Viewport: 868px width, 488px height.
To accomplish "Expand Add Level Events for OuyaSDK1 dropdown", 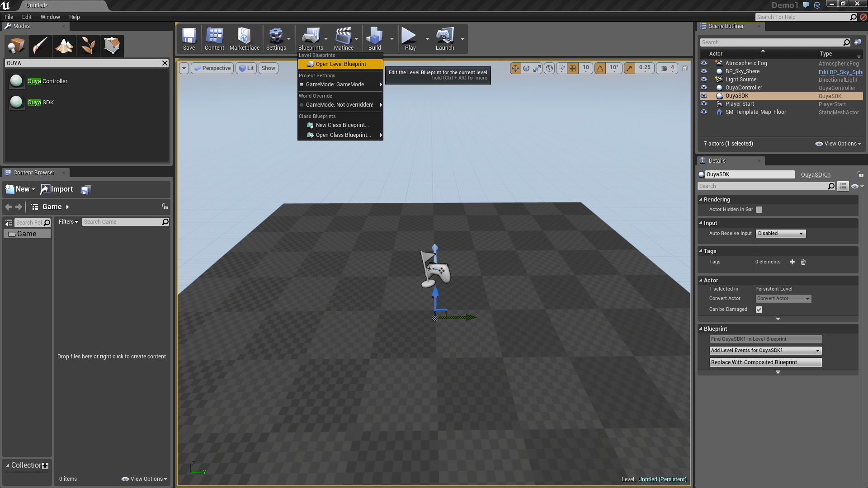I will tap(765, 351).
